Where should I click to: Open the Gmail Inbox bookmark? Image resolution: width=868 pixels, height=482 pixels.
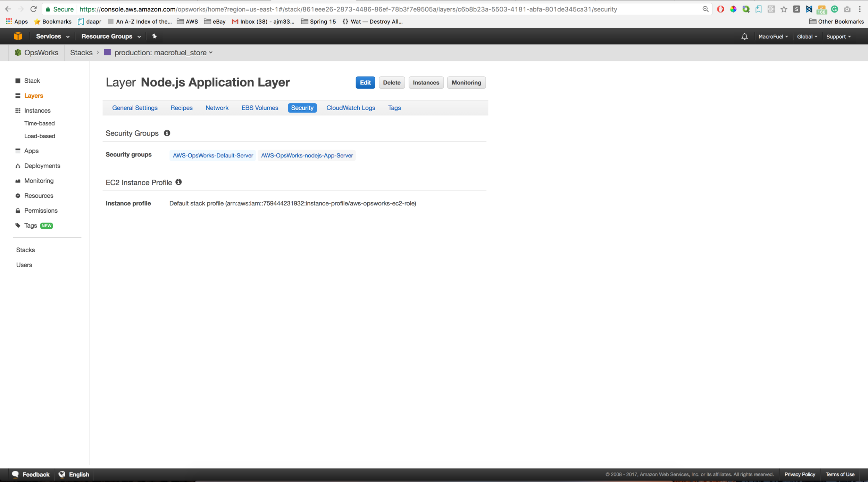[x=263, y=22]
